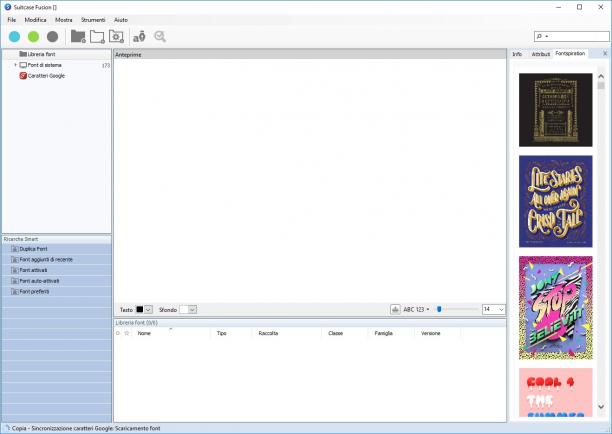Select Libreria font in the library tree
The image size is (612, 434).
point(57,54)
